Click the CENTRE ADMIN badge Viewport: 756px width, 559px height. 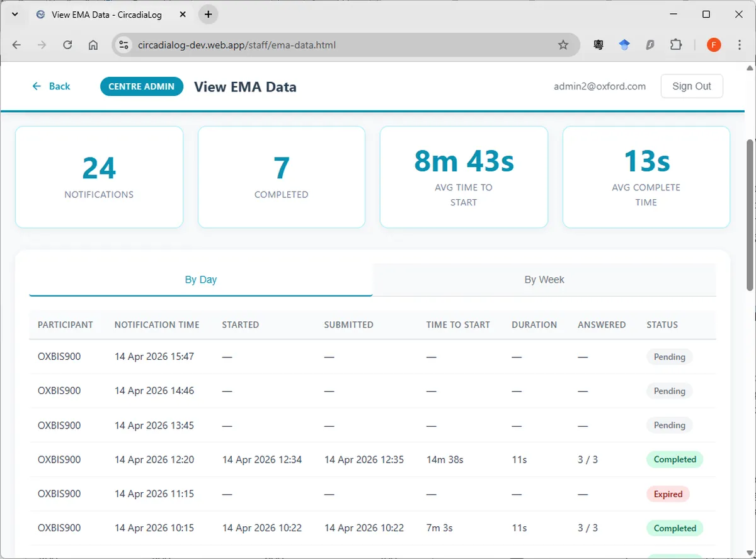pyautogui.click(x=141, y=86)
